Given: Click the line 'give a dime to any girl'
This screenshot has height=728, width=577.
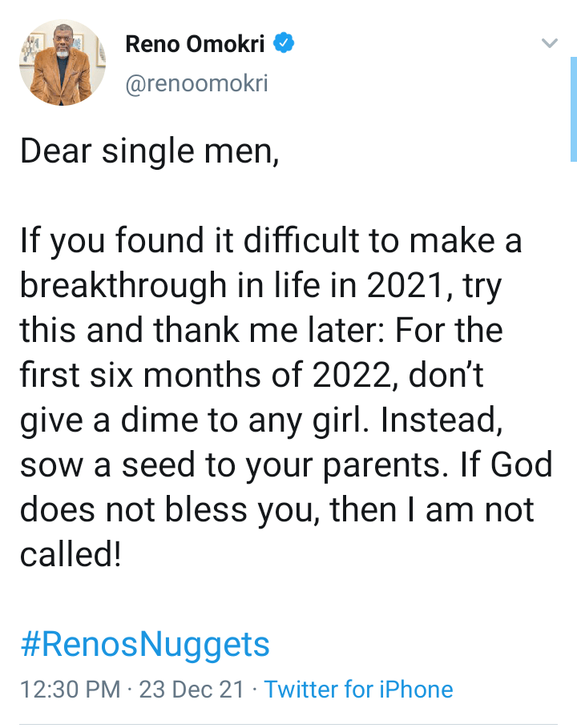Looking at the screenshot, I should pos(261,421).
